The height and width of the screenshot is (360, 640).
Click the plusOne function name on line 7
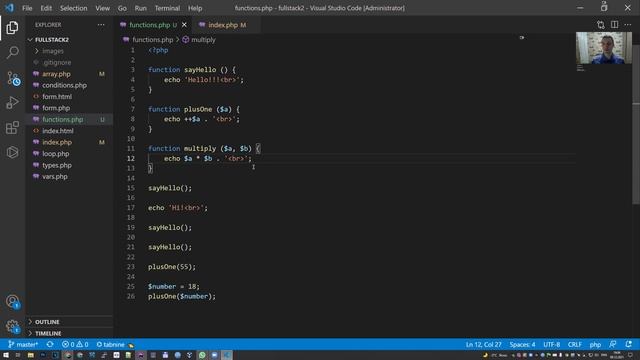tap(198, 109)
